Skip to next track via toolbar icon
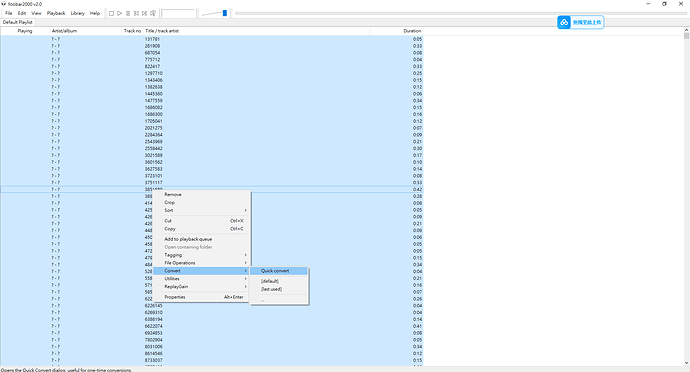This screenshot has width=690, height=372. (x=144, y=13)
